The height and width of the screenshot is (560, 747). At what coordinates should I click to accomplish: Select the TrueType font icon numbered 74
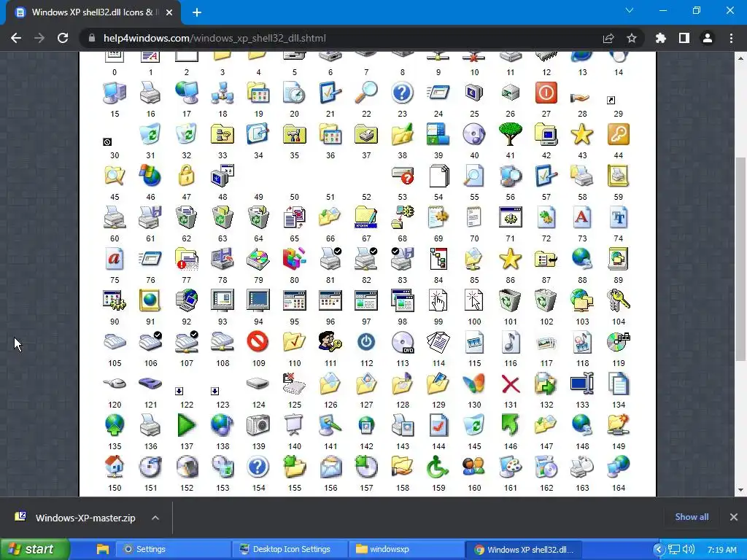pyautogui.click(x=618, y=217)
